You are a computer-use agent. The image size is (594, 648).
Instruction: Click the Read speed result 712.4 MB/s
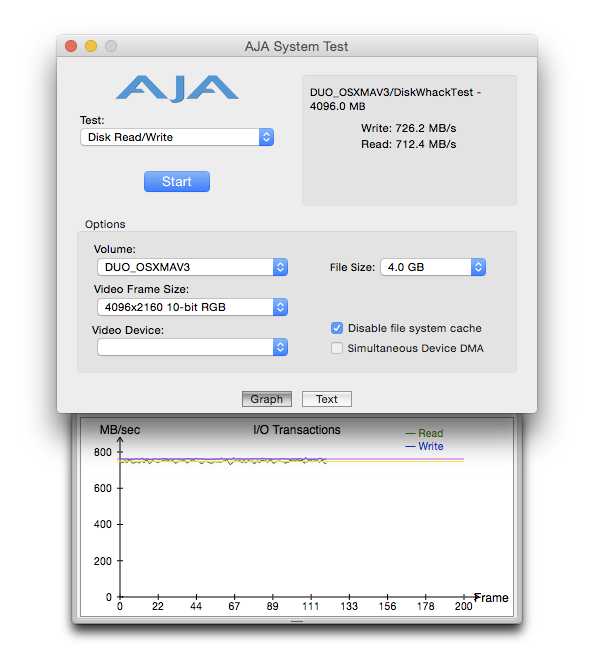[x=408, y=144]
